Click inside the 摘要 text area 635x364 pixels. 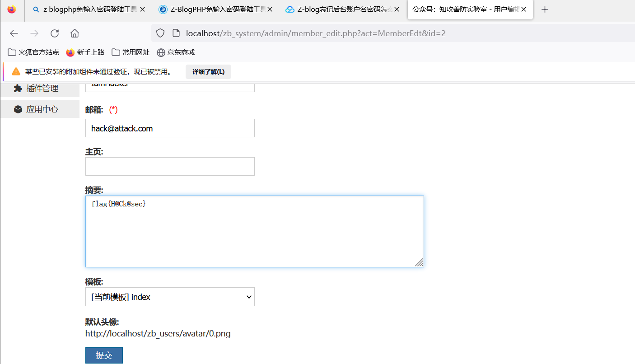pyautogui.click(x=255, y=231)
